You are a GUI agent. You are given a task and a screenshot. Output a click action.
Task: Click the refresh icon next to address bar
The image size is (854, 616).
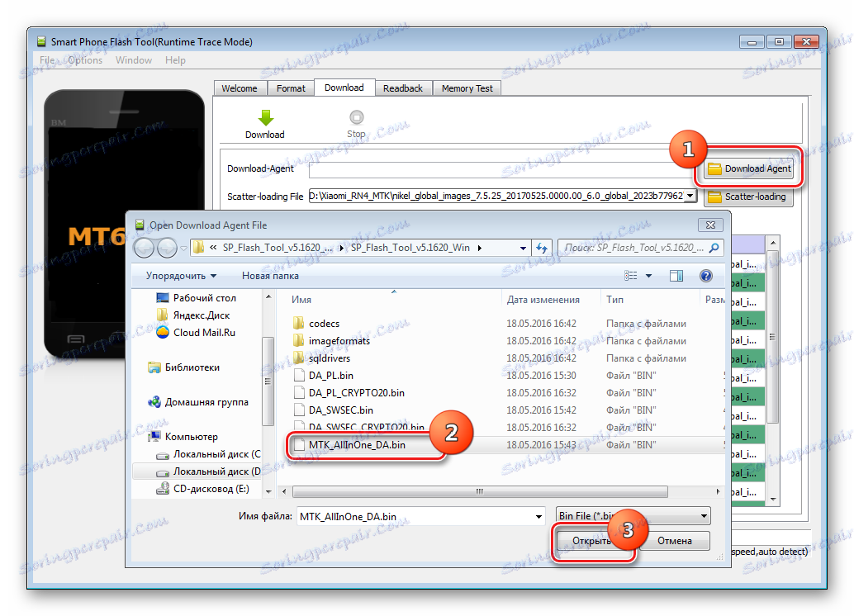pyautogui.click(x=542, y=248)
